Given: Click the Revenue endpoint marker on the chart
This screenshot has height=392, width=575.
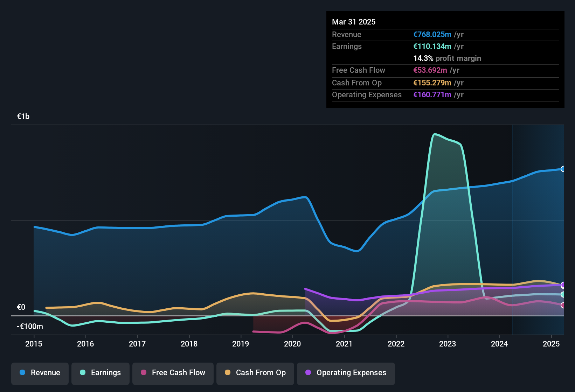Looking at the screenshot, I should pos(563,169).
